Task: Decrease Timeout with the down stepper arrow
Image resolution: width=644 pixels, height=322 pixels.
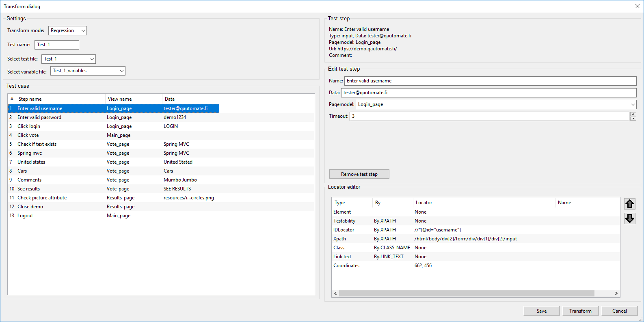Action: click(x=633, y=119)
